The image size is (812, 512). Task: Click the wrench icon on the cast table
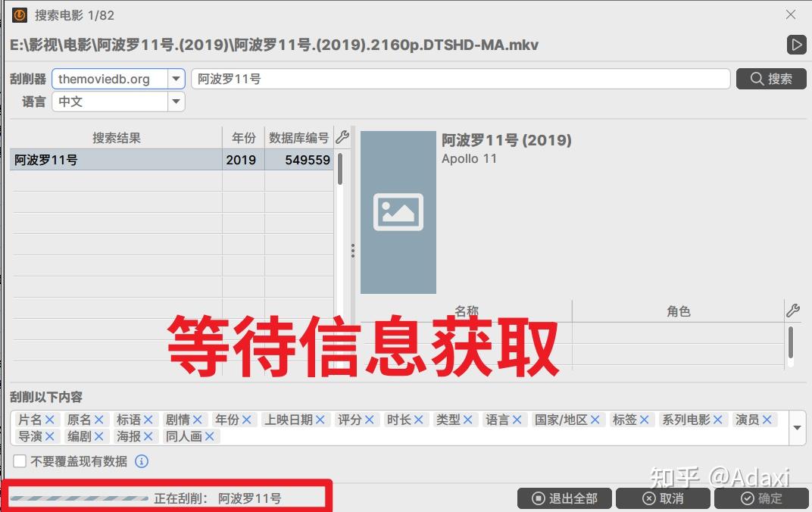(792, 309)
